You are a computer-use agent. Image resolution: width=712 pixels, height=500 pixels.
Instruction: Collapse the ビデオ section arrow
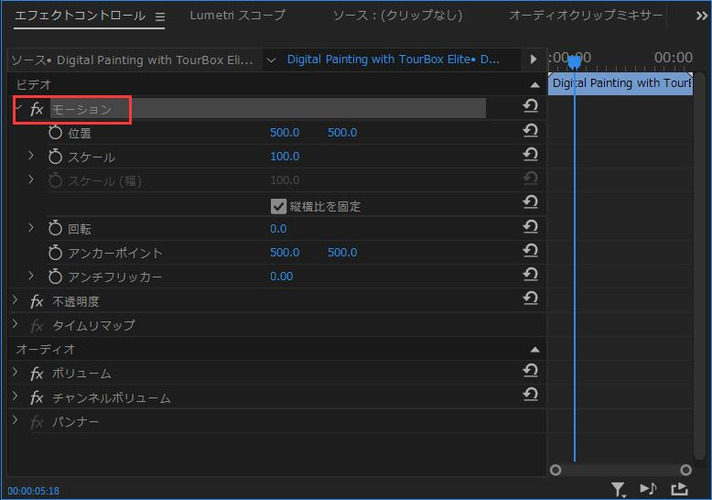click(535, 85)
